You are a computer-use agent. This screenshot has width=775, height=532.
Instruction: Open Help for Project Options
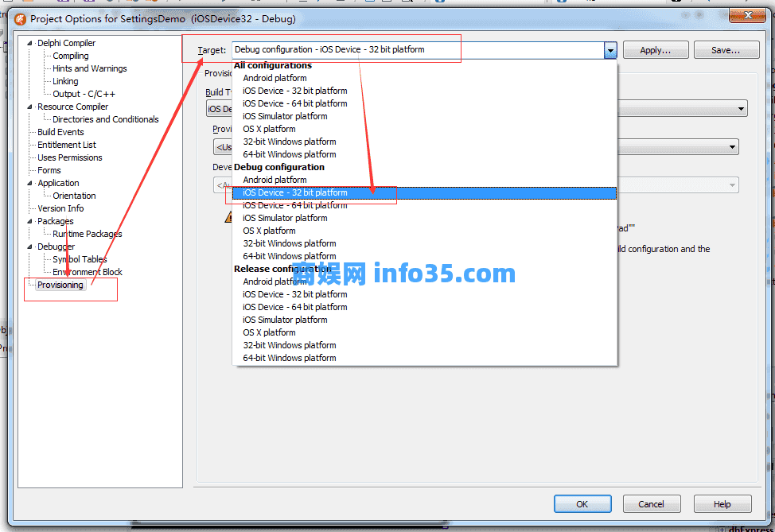pos(722,504)
